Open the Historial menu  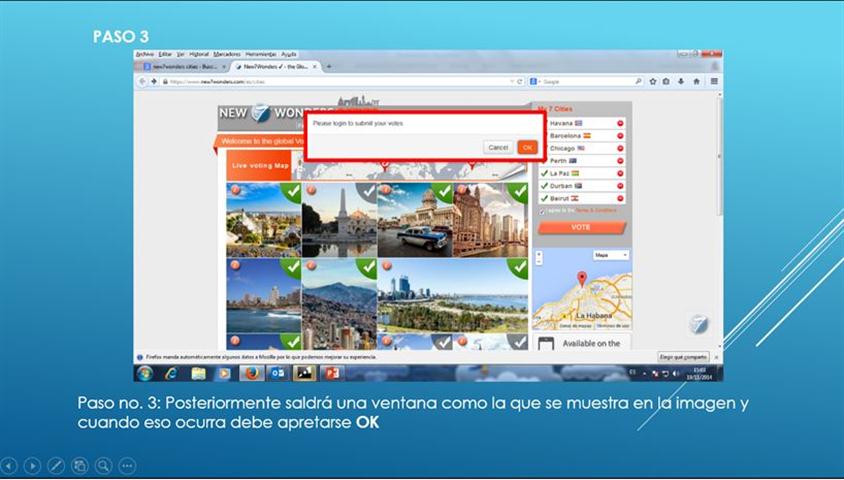[199, 54]
